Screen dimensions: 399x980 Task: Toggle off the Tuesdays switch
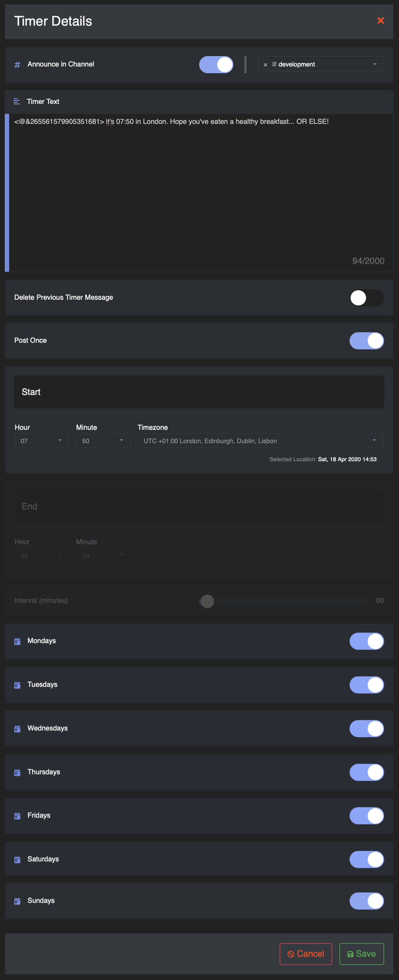click(366, 685)
